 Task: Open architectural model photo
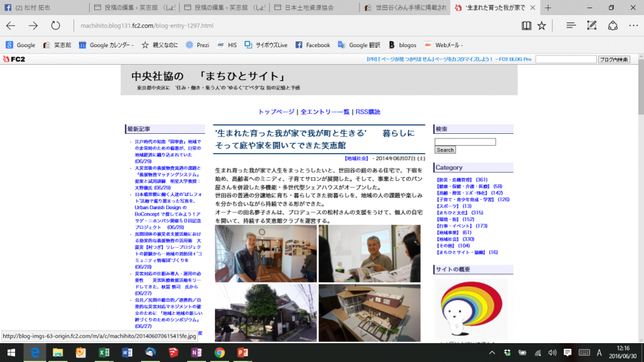[x=369, y=313]
